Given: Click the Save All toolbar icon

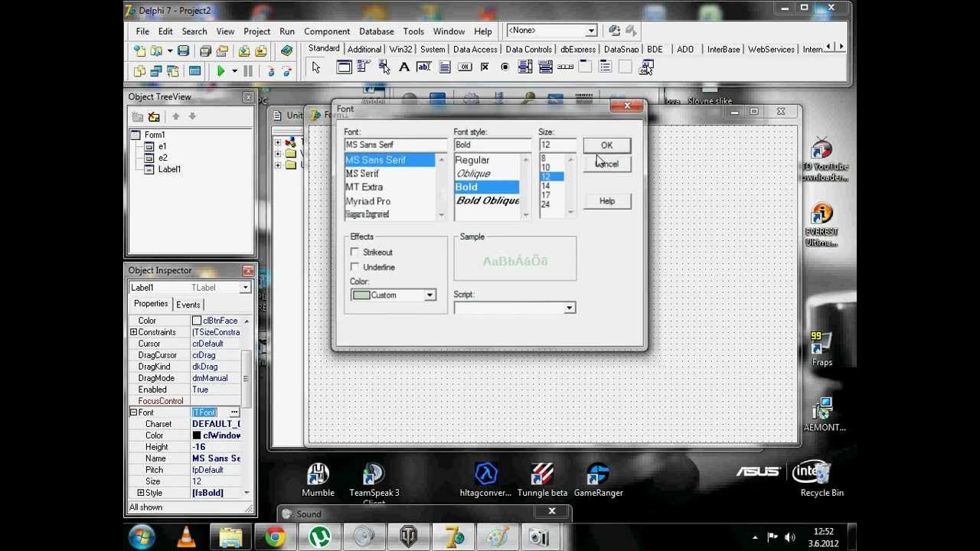Looking at the screenshot, I should 205,51.
